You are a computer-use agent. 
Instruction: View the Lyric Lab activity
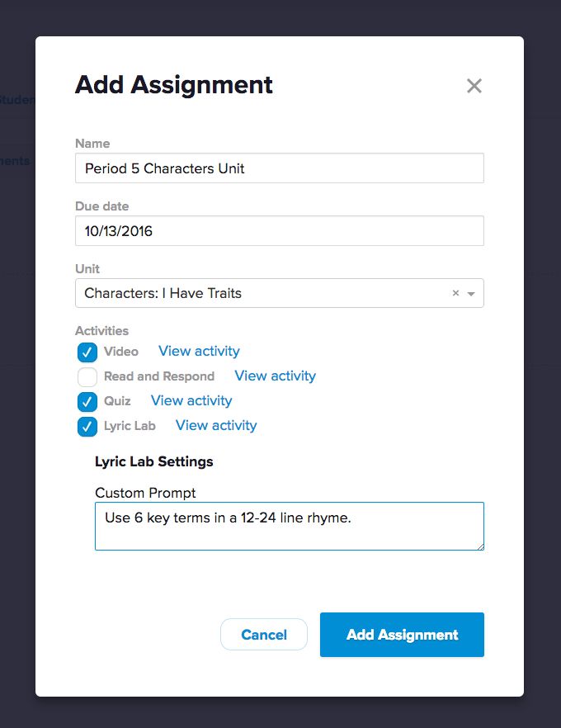pos(216,426)
